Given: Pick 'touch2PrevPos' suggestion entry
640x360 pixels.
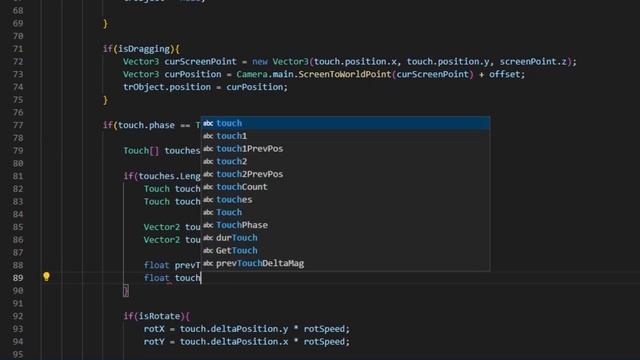Looking at the screenshot, I should point(345,174).
